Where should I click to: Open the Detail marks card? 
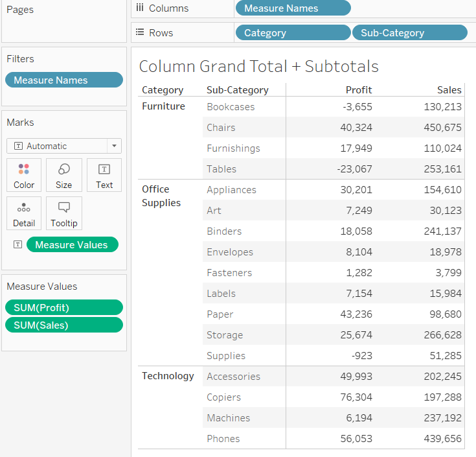pos(24,213)
